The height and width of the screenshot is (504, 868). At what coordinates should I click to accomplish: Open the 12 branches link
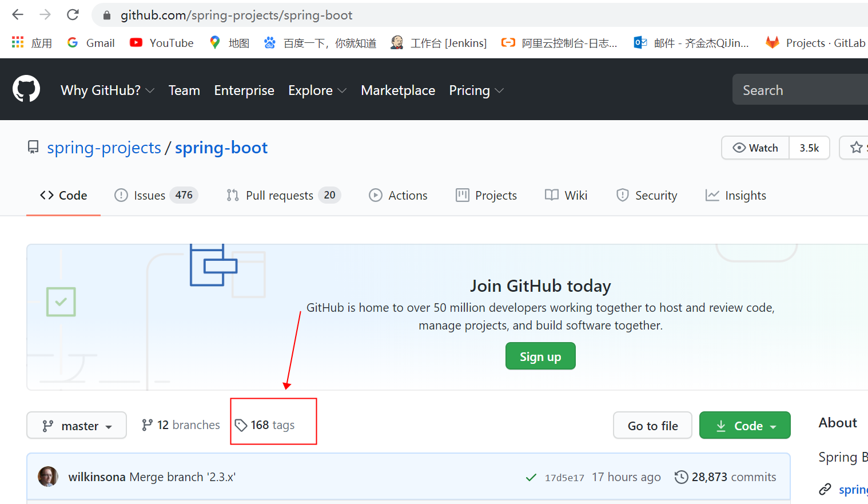point(181,425)
